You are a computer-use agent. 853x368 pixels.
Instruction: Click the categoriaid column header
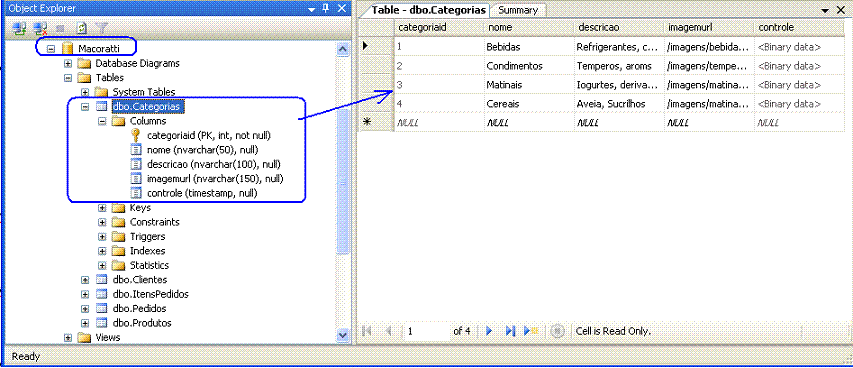pyautogui.click(x=439, y=27)
